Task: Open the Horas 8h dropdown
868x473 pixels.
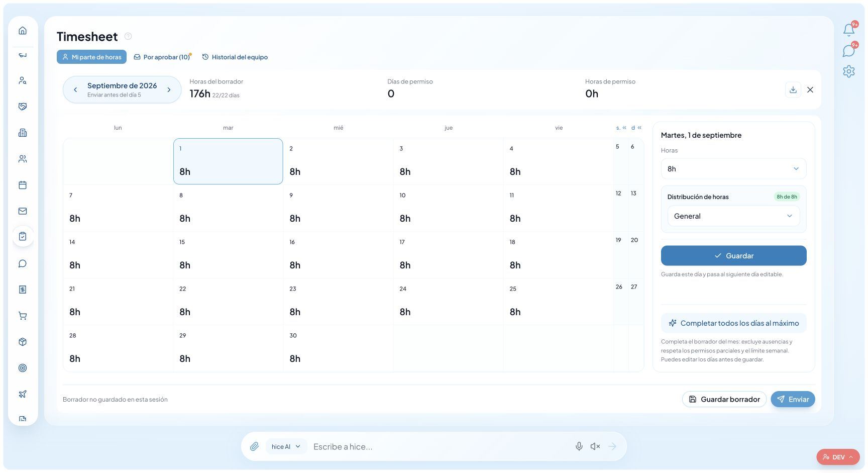Action: 733,169
